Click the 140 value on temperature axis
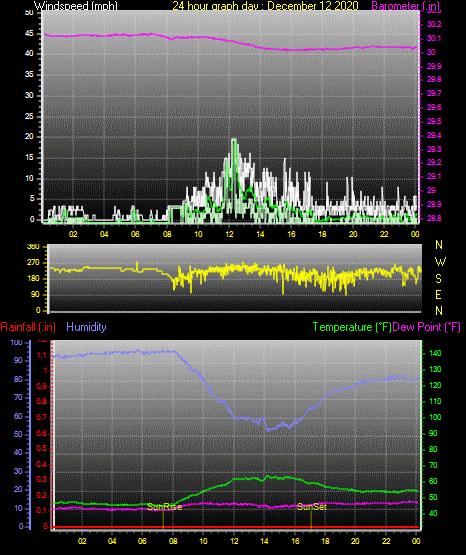 point(435,353)
